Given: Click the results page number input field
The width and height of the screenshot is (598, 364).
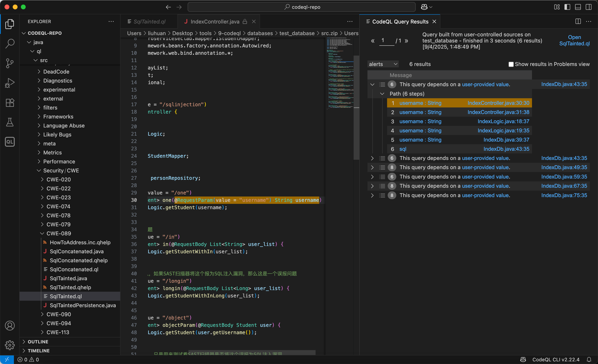Looking at the screenshot, I should coord(387,40).
